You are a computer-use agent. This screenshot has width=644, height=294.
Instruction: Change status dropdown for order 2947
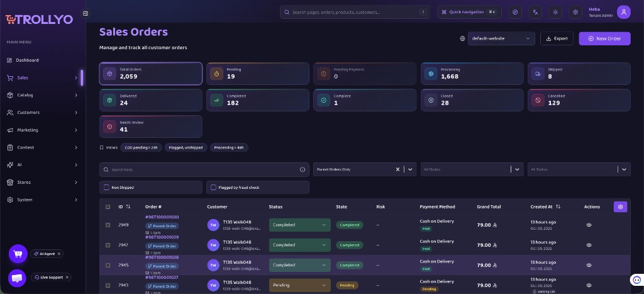click(299, 245)
